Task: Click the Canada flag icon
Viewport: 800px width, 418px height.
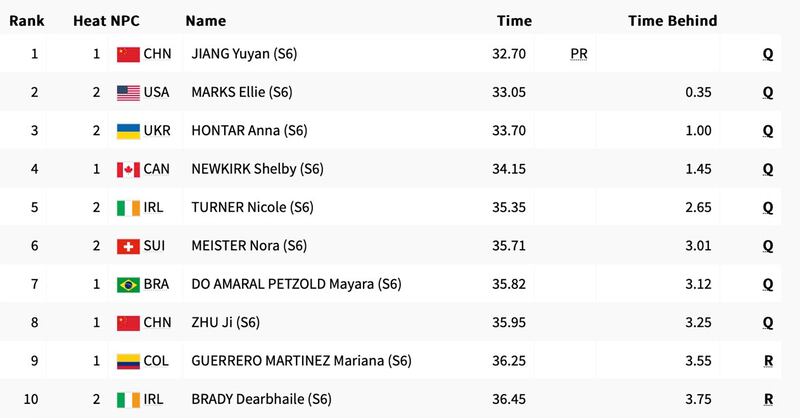Action: pyautogui.click(x=127, y=169)
